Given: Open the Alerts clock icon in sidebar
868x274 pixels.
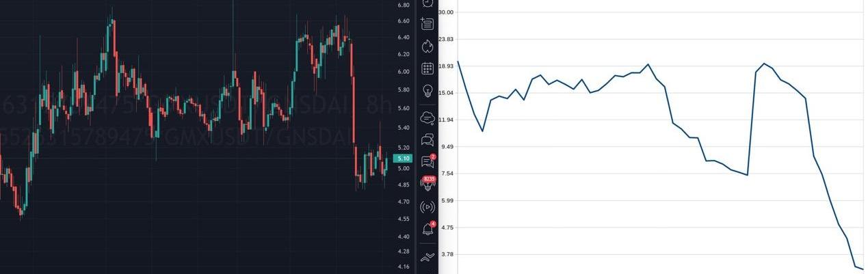Looking at the screenshot, I should click(428, 3).
